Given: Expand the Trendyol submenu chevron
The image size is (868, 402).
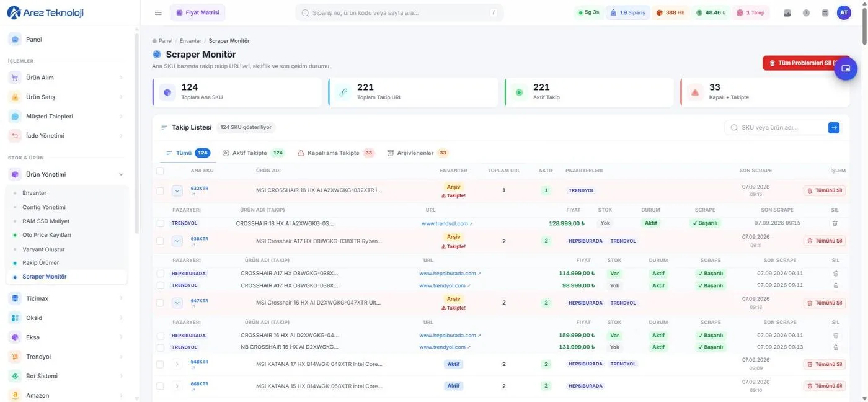Looking at the screenshot, I should [121, 357].
